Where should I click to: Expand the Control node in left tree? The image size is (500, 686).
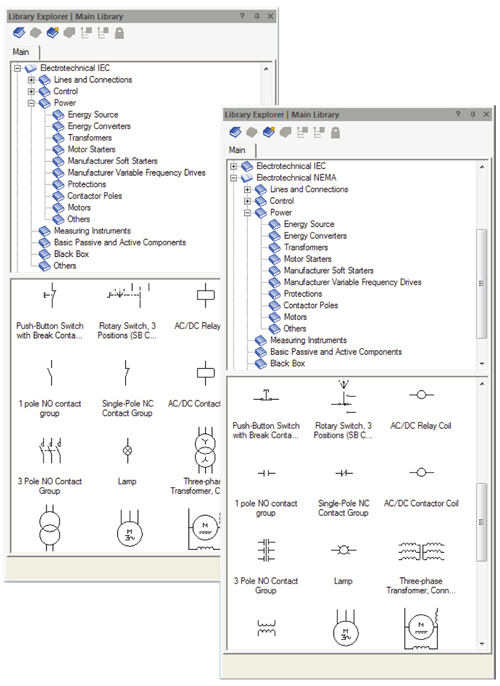(31, 91)
